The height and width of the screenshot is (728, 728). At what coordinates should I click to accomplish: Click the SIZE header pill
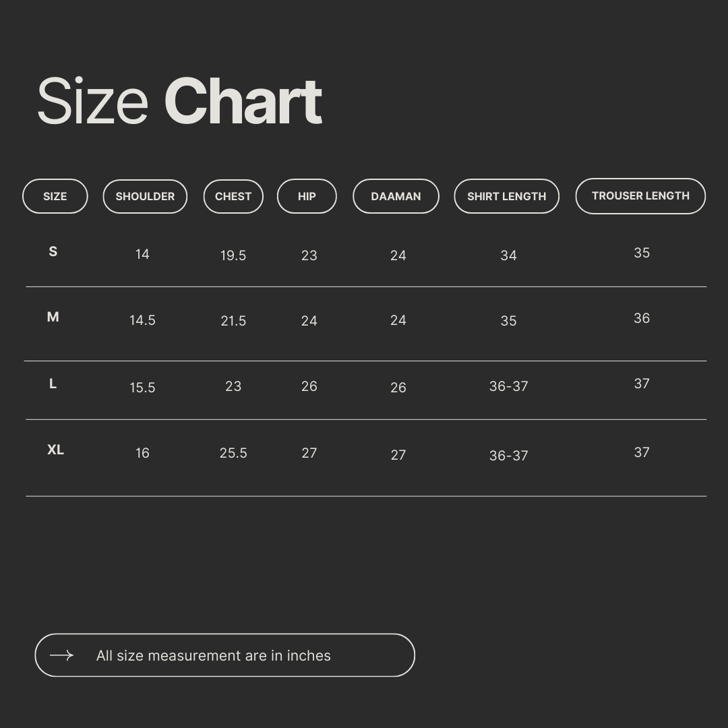(x=55, y=196)
